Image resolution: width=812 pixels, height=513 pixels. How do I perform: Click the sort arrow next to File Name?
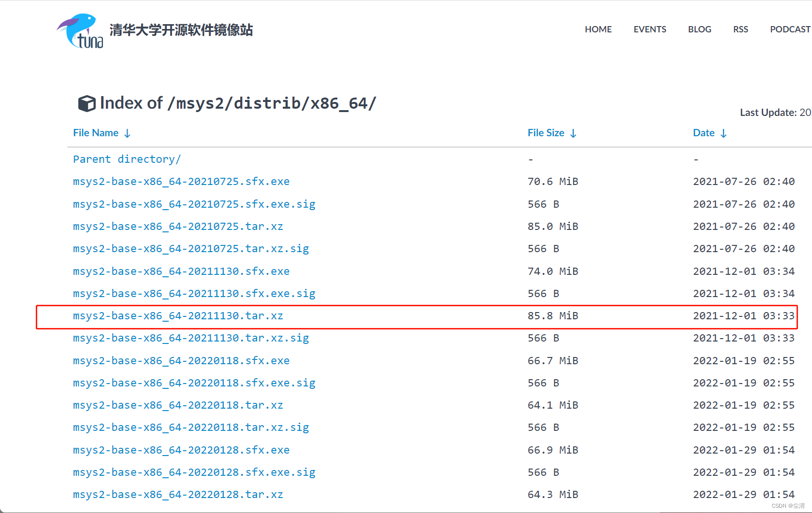click(127, 133)
